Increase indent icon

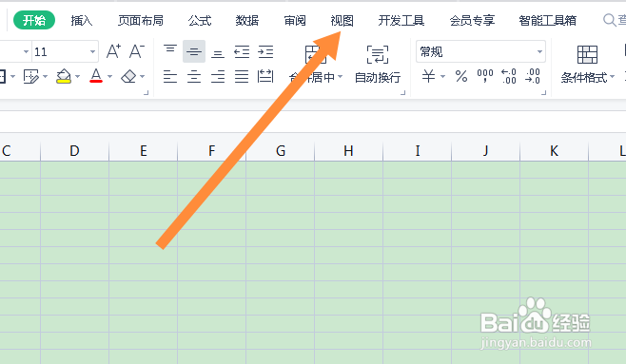pos(265,52)
